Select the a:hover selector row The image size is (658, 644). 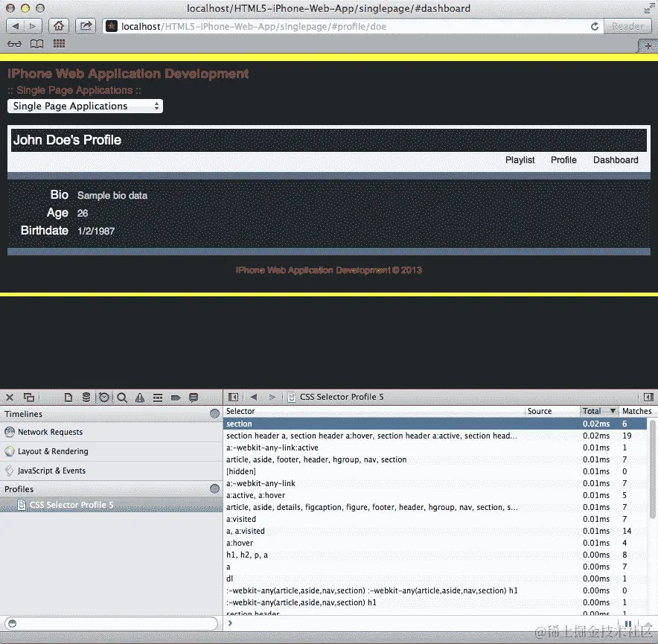tap(435, 543)
